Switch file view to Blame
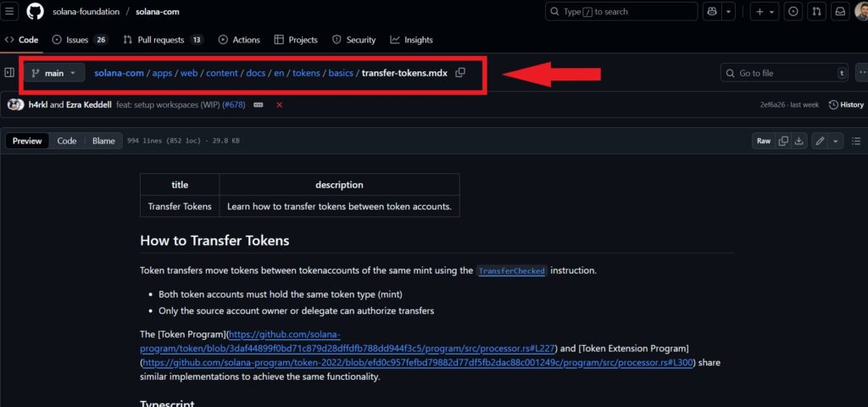Screen dimensions: 868x407 point(103,141)
